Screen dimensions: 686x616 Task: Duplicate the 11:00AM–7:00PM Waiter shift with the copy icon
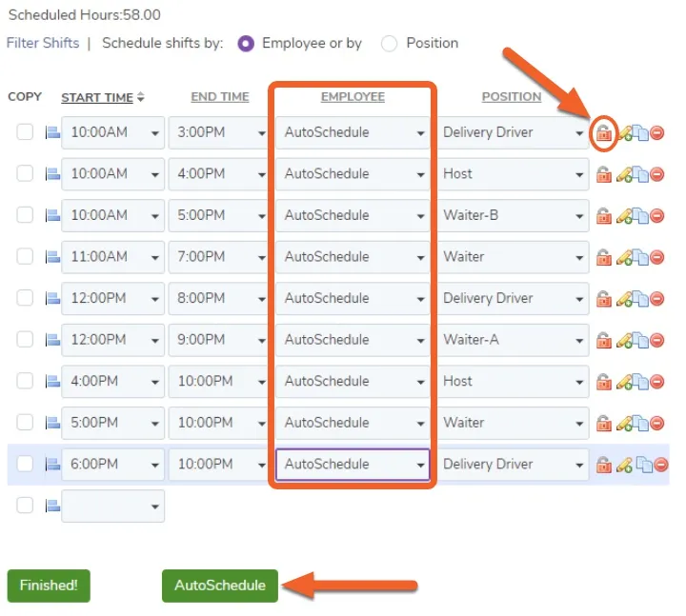point(641,257)
